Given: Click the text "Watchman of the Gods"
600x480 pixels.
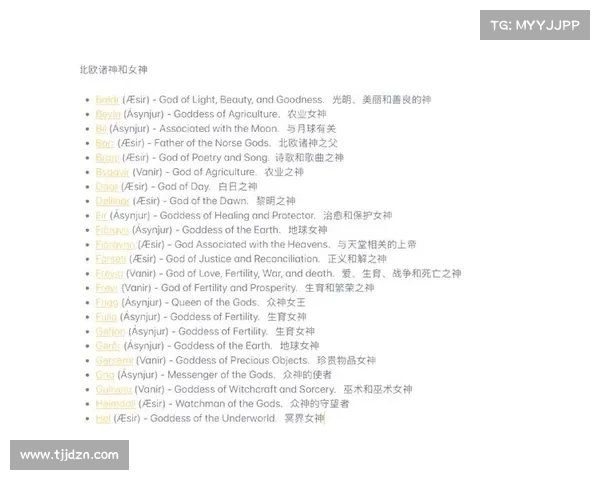Looking at the screenshot, I should (x=229, y=404).
